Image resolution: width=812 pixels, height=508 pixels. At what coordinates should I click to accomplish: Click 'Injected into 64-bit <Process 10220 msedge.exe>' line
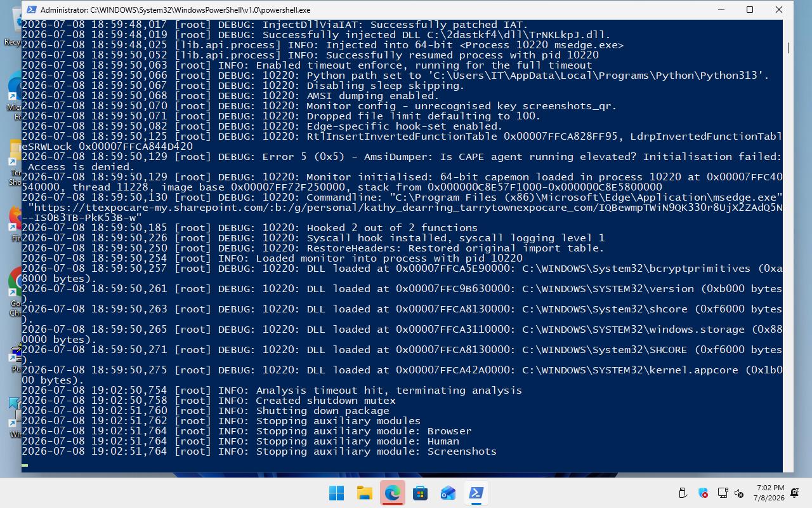[322, 45]
